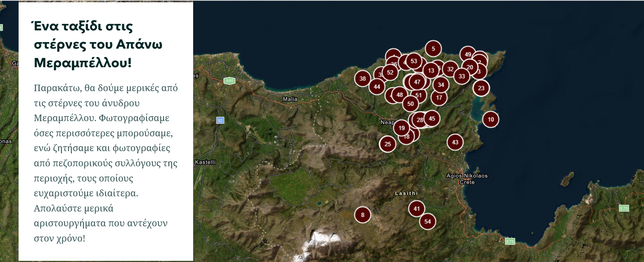Click marker 54 in the south
This screenshot has height=262, width=644.
pyautogui.click(x=428, y=222)
